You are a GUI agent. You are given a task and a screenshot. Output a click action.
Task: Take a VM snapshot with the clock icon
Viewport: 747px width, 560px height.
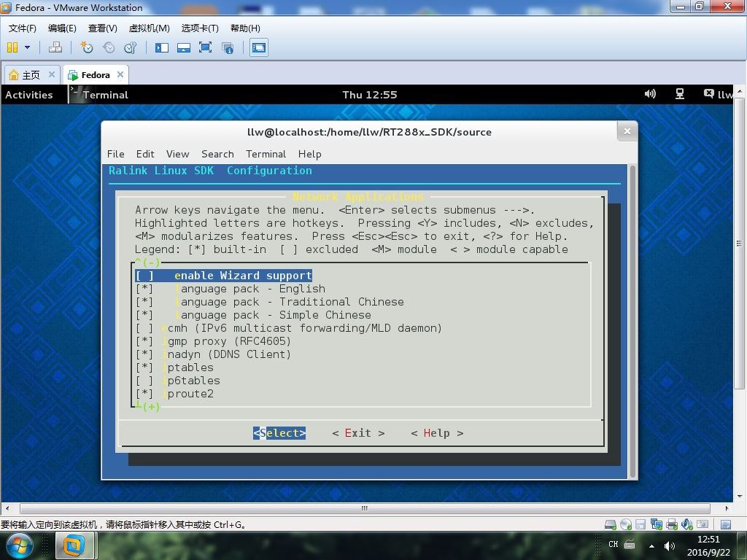86,47
